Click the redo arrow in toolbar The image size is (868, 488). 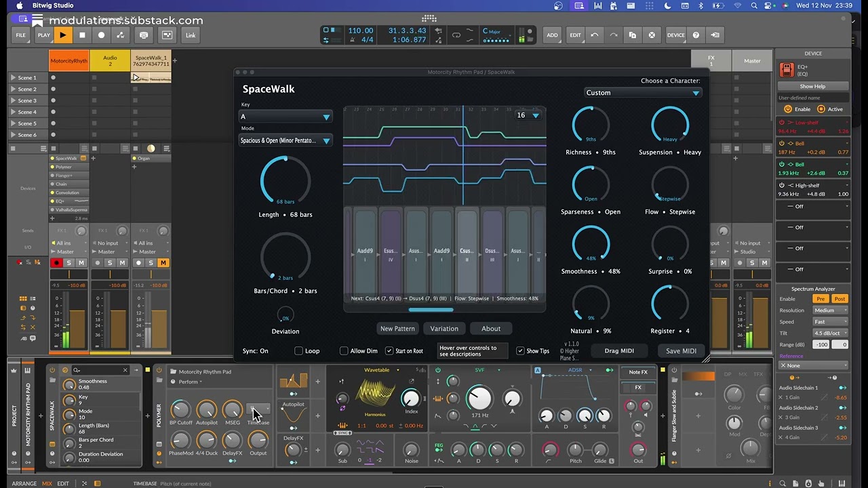pyautogui.click(x=613, y=35)
